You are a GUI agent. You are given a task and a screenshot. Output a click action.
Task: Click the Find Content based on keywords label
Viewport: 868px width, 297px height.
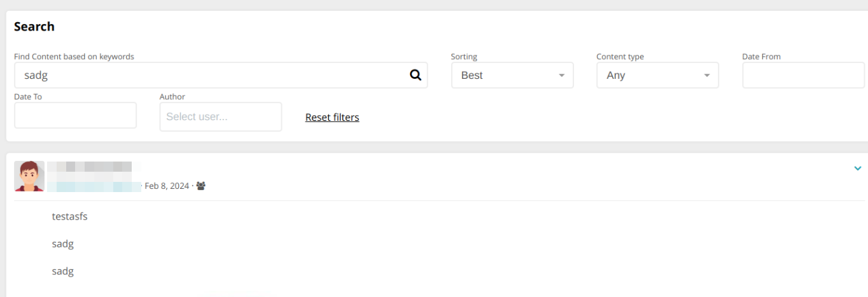pos(74,57)
